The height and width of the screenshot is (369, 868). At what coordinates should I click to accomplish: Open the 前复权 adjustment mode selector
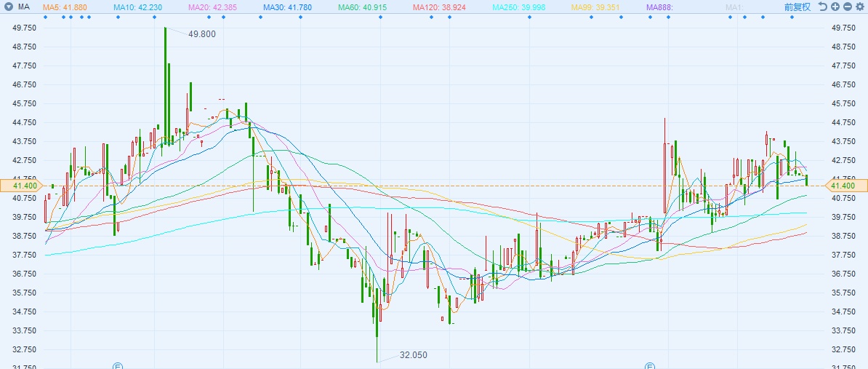(x=797, y=7)
